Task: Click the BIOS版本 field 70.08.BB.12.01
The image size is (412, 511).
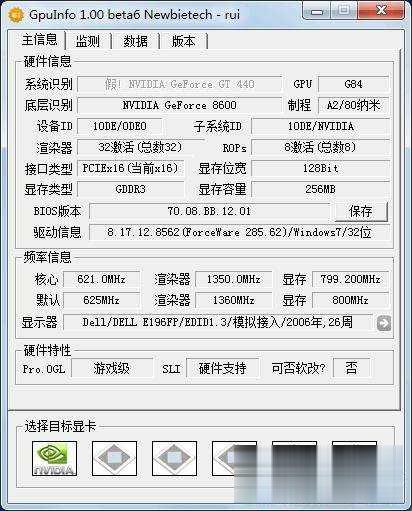Action: pos(209,211)
